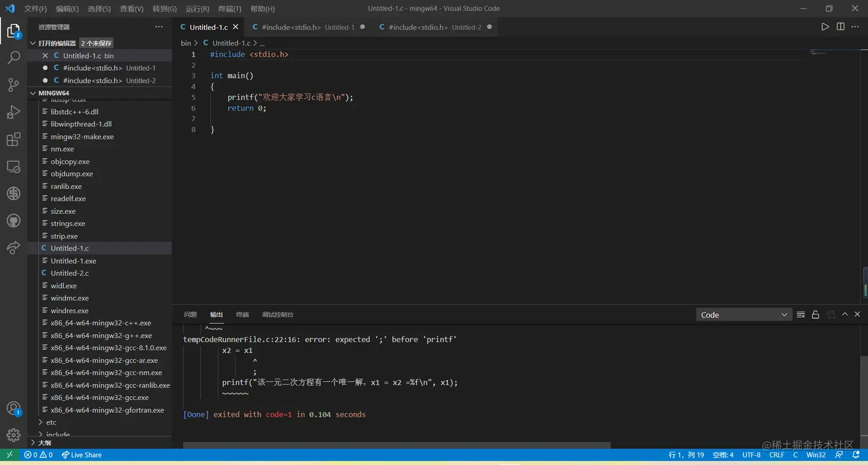
Task: Open the 文件(F) menu
Action: (36, 9)
